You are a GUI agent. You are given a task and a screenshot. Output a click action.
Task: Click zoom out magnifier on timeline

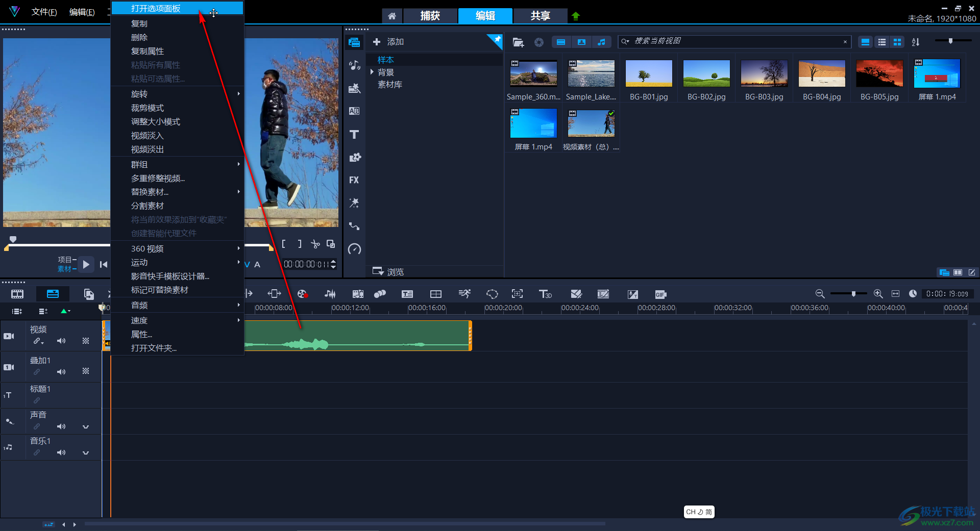click(x=820, y=293)
